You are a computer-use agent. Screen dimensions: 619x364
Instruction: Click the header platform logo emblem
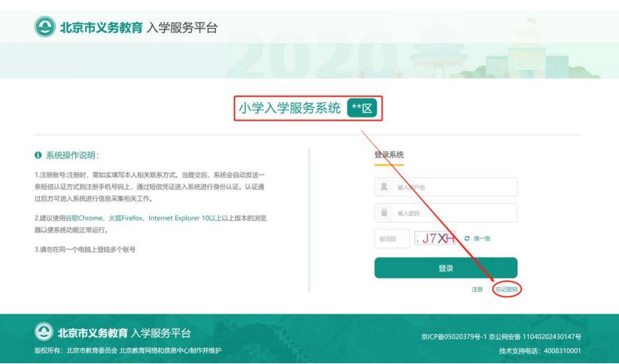[45, 27]
